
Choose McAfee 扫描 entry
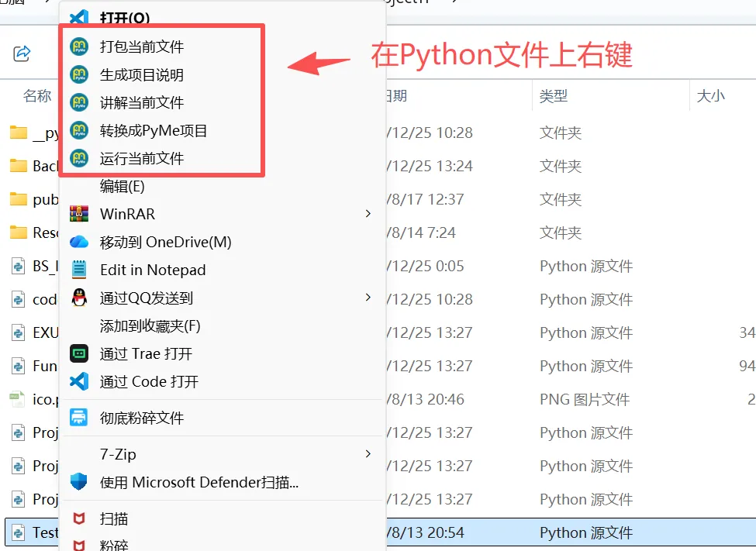pyautogui.click(x=114, y=518)
